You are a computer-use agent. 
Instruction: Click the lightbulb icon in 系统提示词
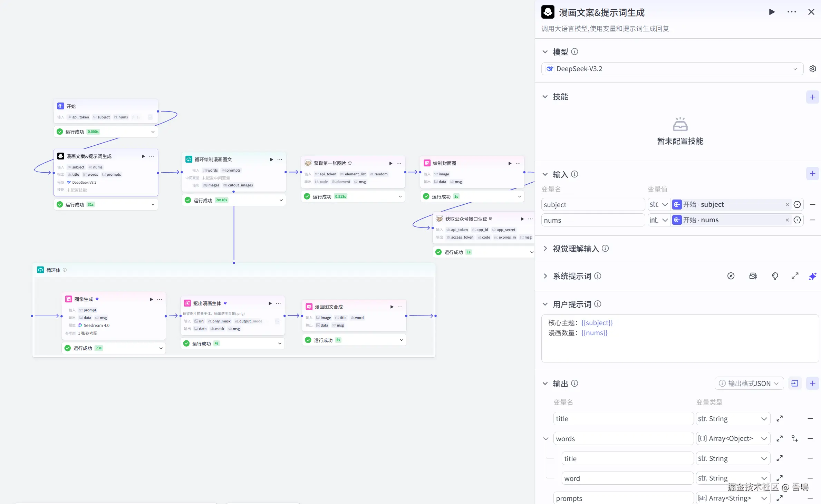click(x=775, y=276)
